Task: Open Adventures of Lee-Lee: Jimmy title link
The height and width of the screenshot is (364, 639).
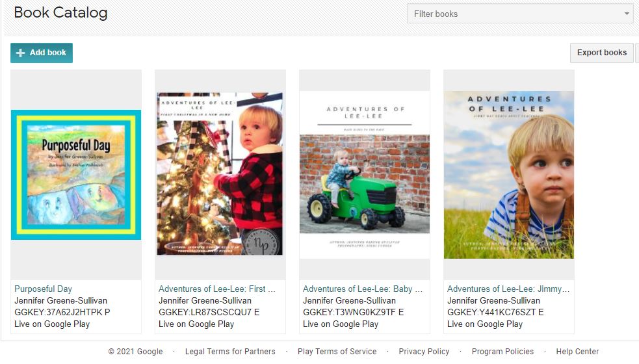Action: [x=508, y=289]
